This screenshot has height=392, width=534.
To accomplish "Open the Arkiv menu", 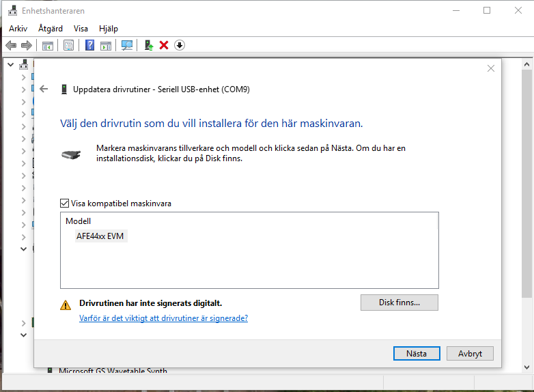I will pyautogui.click(x=18, y=29).
